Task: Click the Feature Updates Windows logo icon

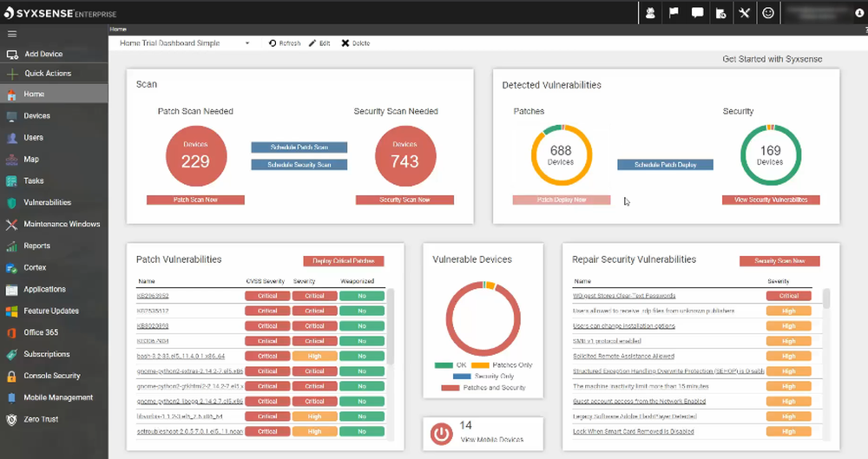Action: 11,311
